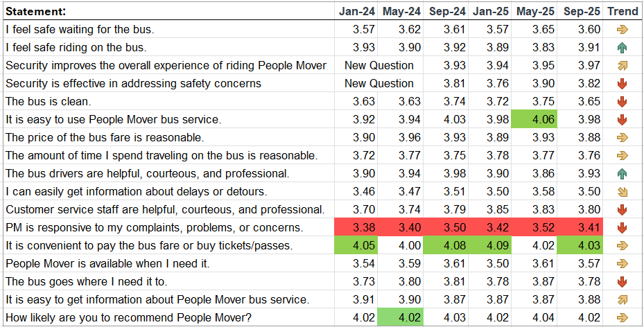Viewport: 644px width, 327px height.
Task: Select the 'Jan-24' column header
Action: [357, 11]
